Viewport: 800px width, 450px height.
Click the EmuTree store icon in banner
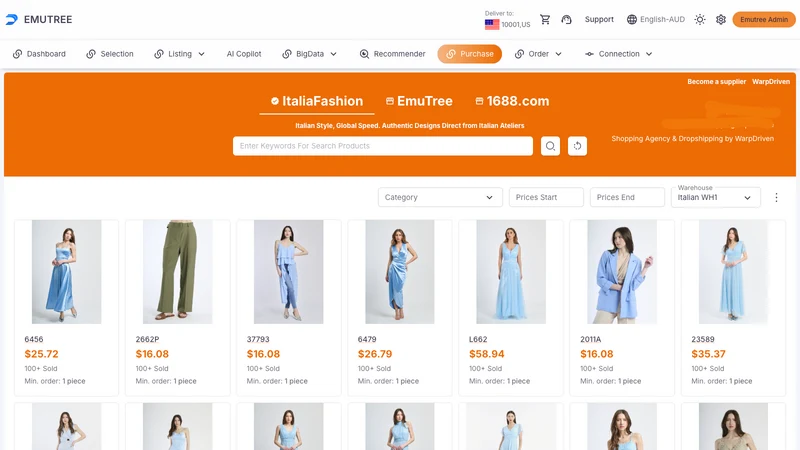coord(390,101)
